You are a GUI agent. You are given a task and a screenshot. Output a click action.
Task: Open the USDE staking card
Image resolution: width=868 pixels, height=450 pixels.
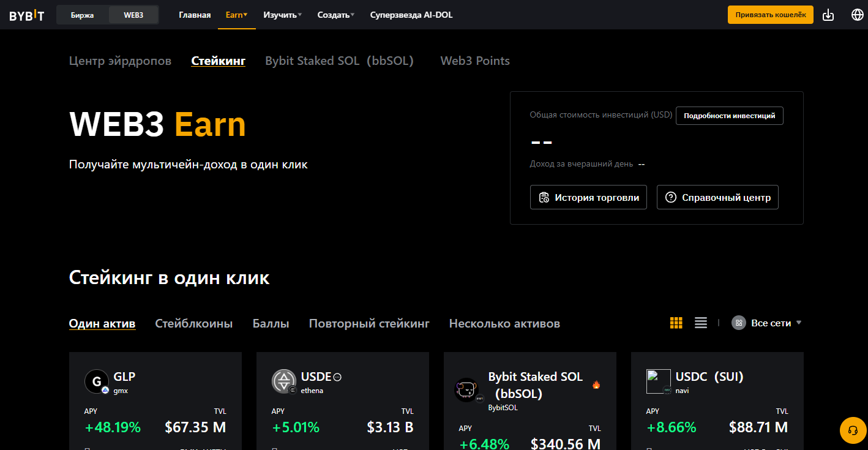click(x=343, y=401)
